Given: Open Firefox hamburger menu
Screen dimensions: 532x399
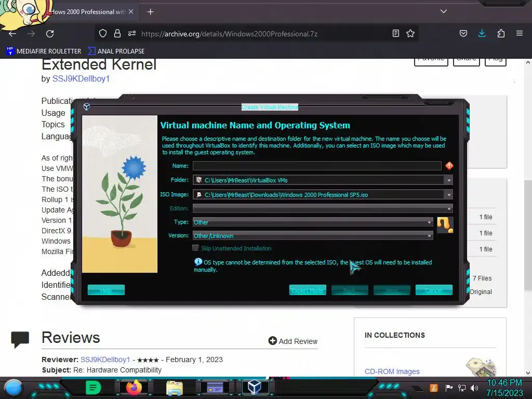Looking at the screenshot, I should 520,33.
